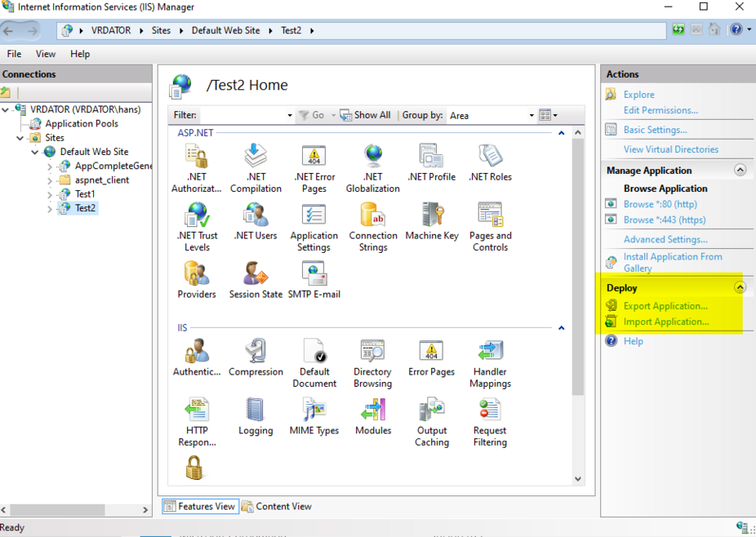This screenshot has height=537, width=756.
Task: Click into the Filter text field
Action: tap(242, 116)
